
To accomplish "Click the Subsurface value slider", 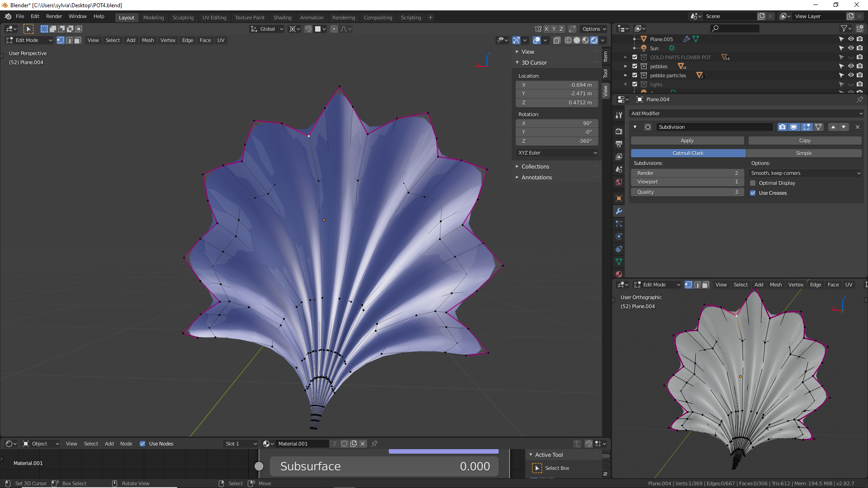I will pos(384,466).
